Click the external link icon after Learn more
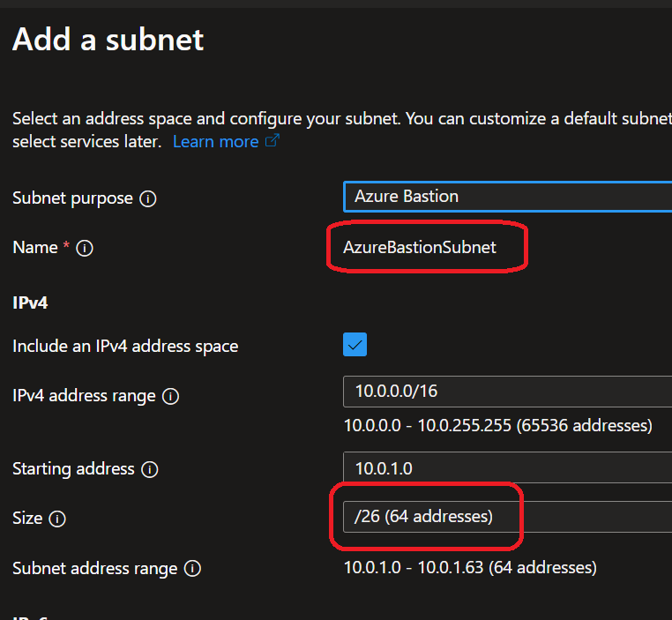 click(x=273, y=141)
